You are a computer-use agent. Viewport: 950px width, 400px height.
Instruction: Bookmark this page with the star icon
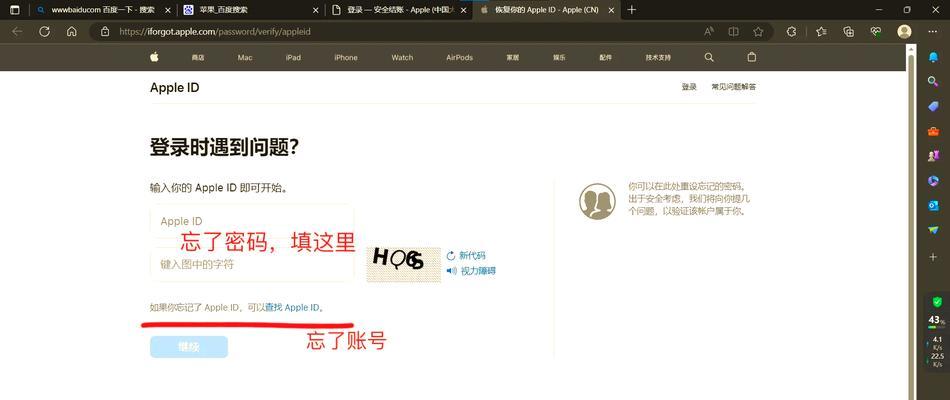pyautogui.click(x=758, y=32)
